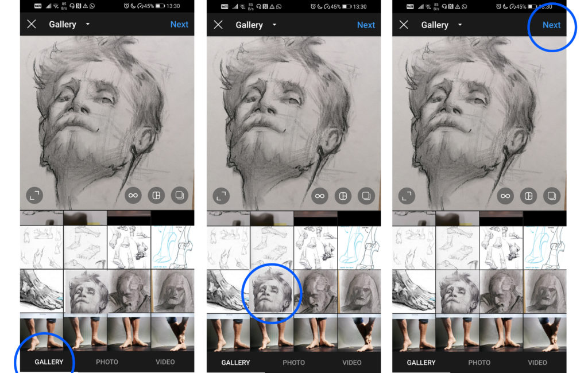Select shaded foot anatomy drawing in middle screenshot
The width and height of the screenshot is (588, 373).
pos(229,292)
